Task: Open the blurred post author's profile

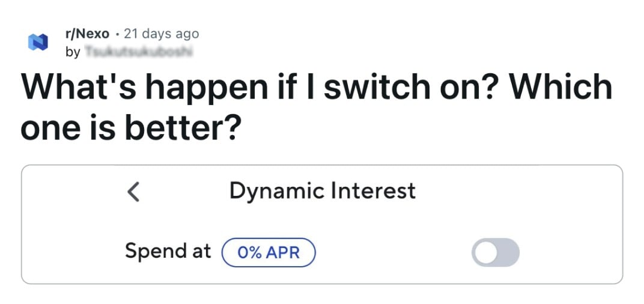Action: [x=138, y=52]
